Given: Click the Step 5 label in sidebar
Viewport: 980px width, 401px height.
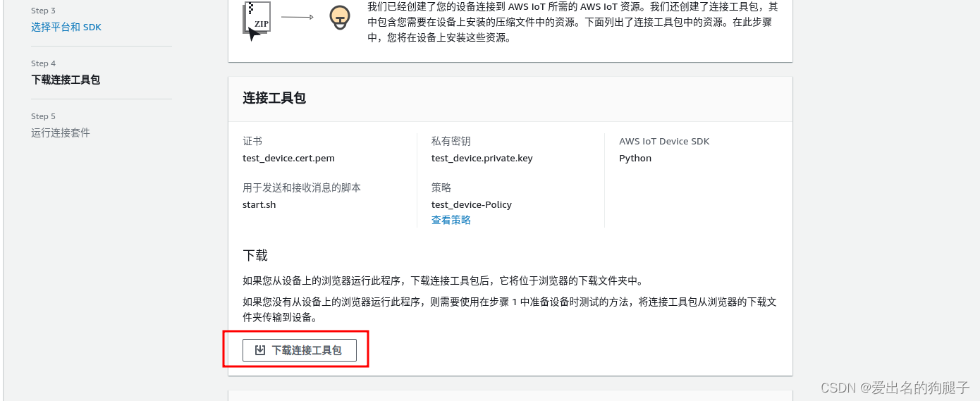Looking at the screenshot, I should [43, 116].
